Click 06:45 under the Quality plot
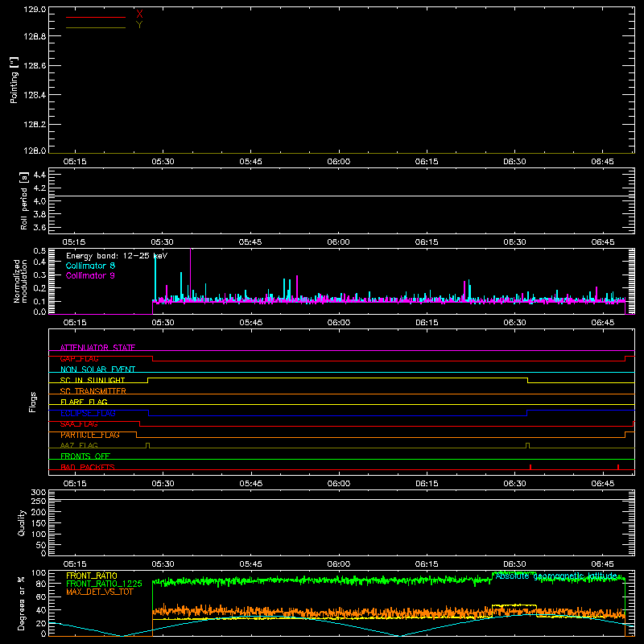 (602, 564)
